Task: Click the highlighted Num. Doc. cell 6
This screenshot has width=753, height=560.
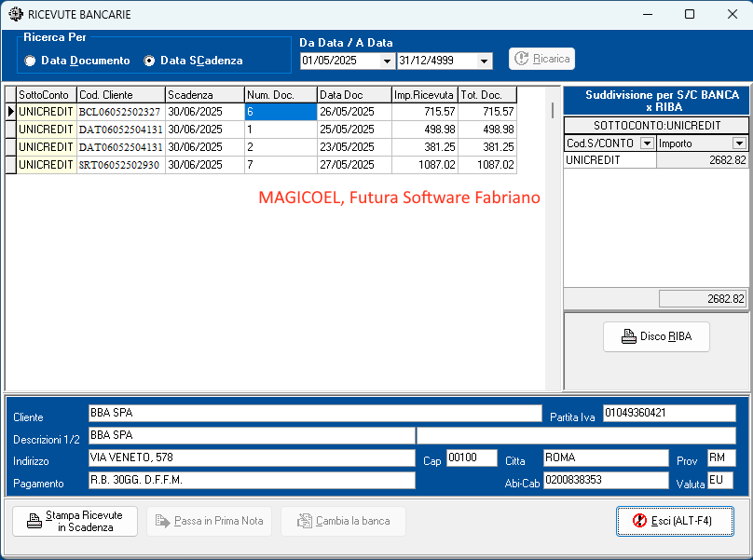Action: [x=281, y=112]
